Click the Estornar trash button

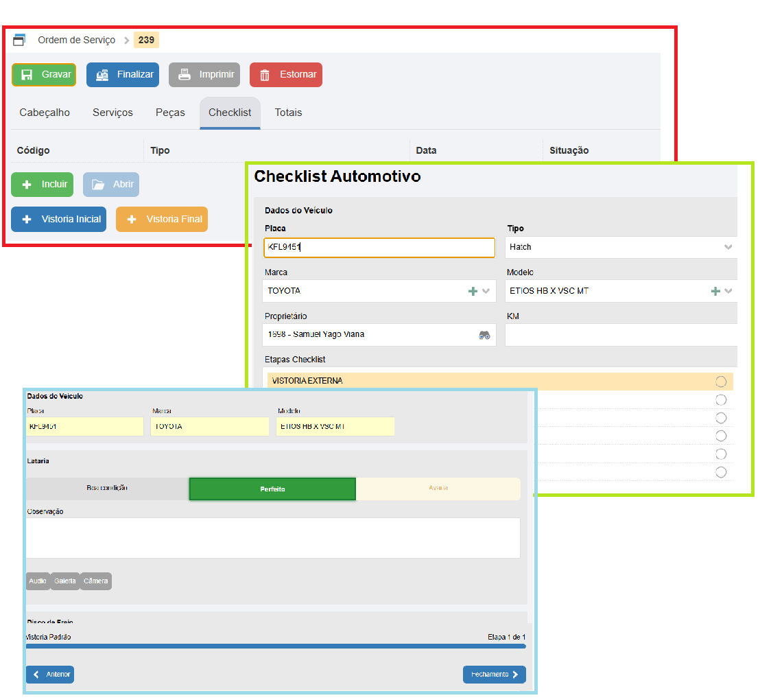pyautogui.click(x=286, y=75)
